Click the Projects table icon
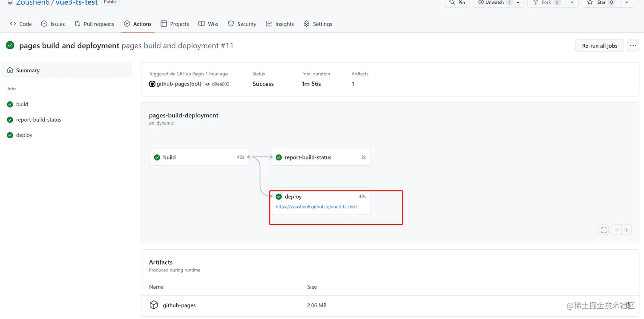Screen dimensions: 644x319 click(x=164, y=24)
